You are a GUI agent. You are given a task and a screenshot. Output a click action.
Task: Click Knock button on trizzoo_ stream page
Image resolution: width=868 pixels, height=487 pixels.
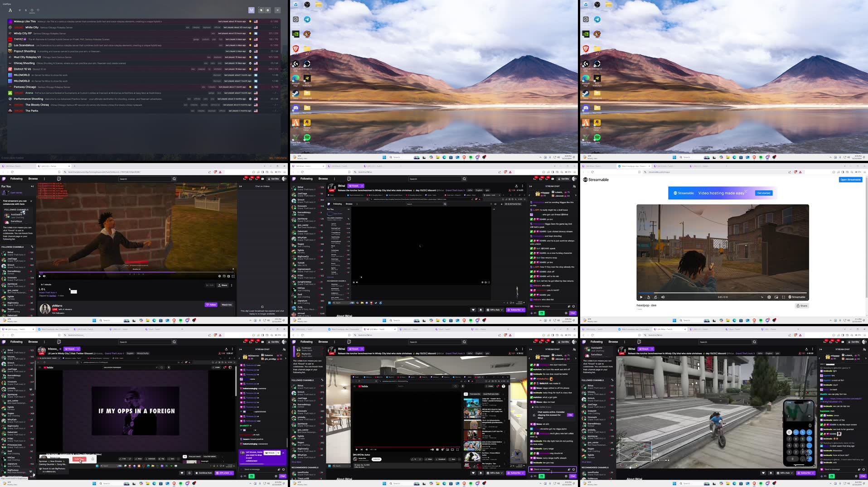[70, 349]
